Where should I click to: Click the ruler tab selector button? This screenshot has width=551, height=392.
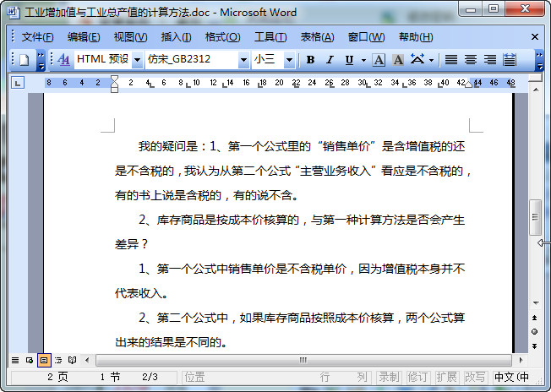pyautogui.click(x=18, y=83)
